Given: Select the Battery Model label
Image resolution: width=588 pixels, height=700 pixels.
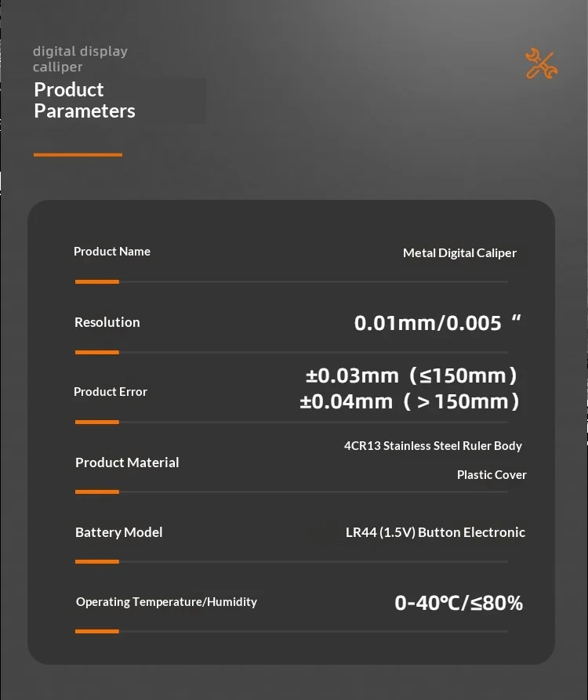Looking at the screenshot, I should (118, 532).
